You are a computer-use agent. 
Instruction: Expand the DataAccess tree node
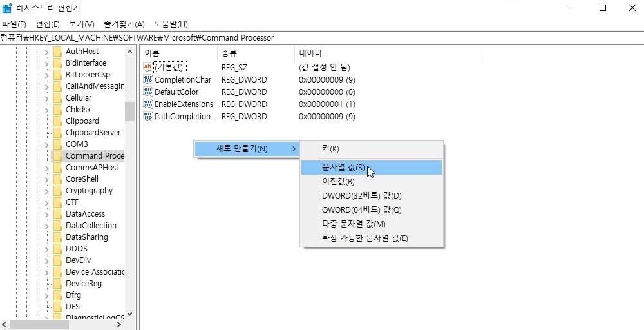(x=47, y=214)
